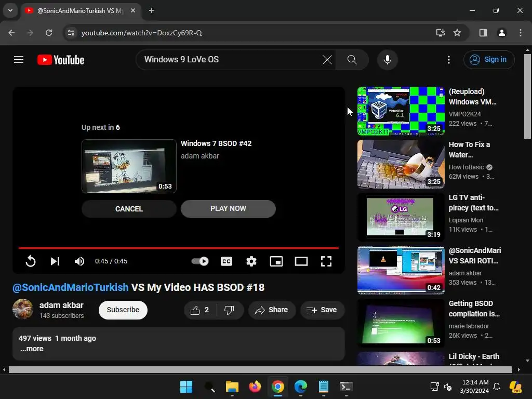This screenshot has height=399, width=532.
Task: Open Windows 7 BSOD #42 thumbnail
Action: 129,166
